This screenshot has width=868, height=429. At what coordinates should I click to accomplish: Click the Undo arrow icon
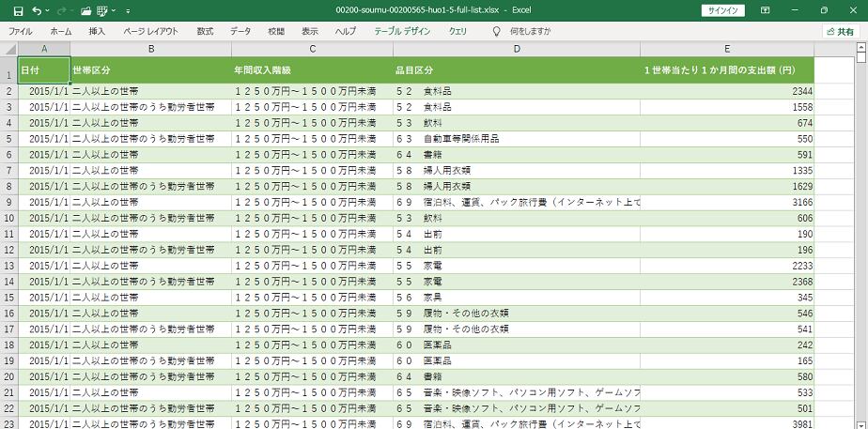[37, 10]
